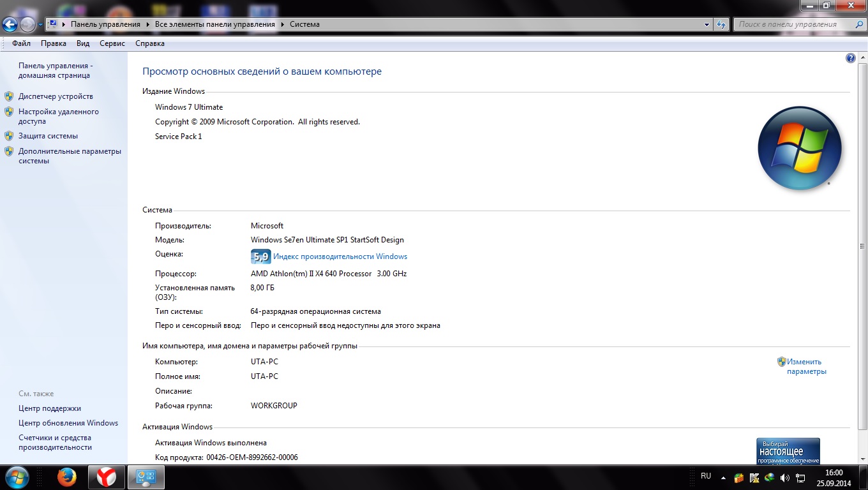Click the Show Desktop strip
Image resolution: width=868 pixels, height=490 pixels.
[x=863, y=477]
